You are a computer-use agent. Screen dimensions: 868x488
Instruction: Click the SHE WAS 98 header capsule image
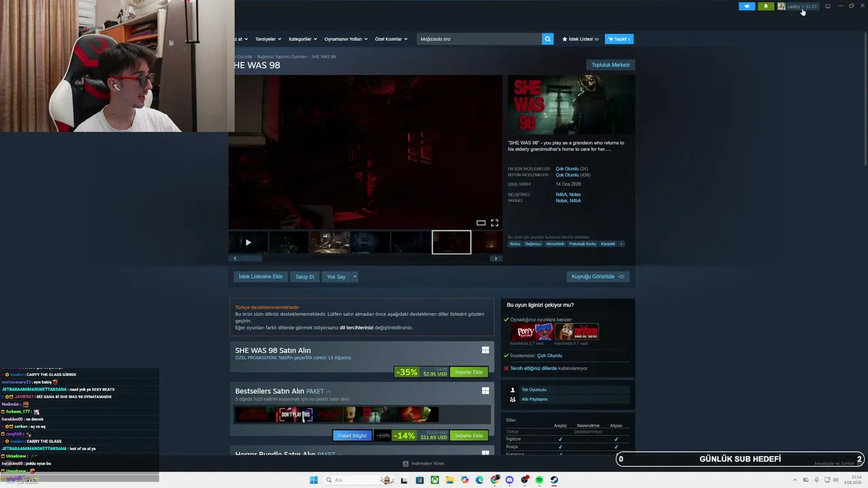[x=571, y=104]
